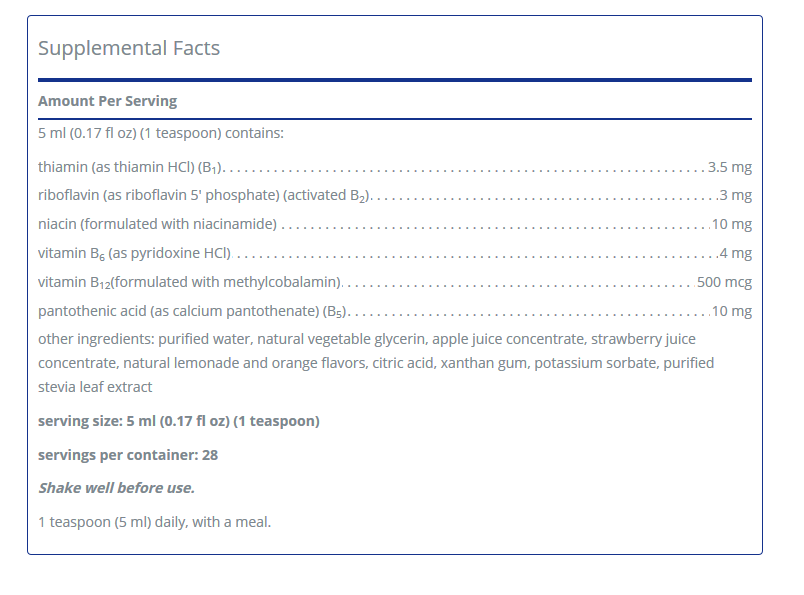This screenshot has width=804, height=595.
Task: Click the thiamin HCl ingredient line
Action: pos(130,167)
